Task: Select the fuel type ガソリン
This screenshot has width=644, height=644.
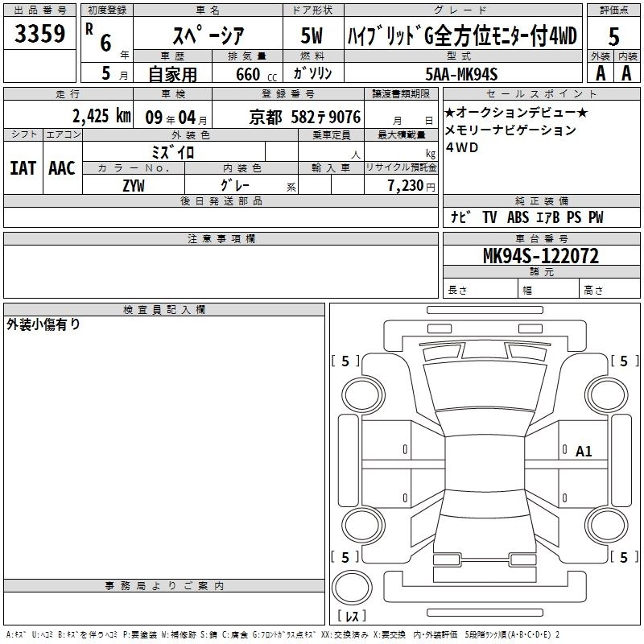Action: (312, 73)
